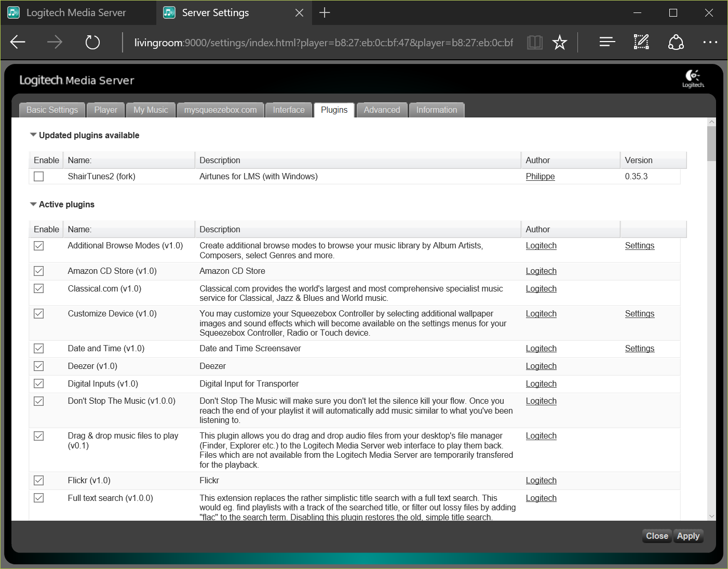The height and width of the screenshot is (569, 728).
Task: Open the Hub lines icon
Action: point(607,42)
